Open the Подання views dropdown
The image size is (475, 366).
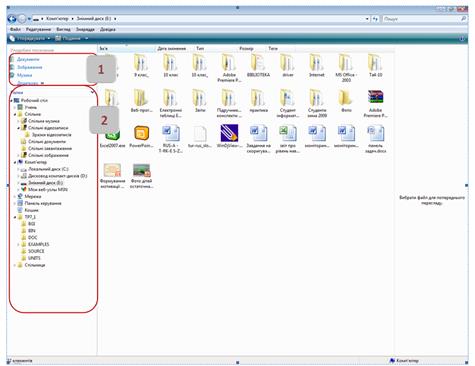[x=72, y=39]
